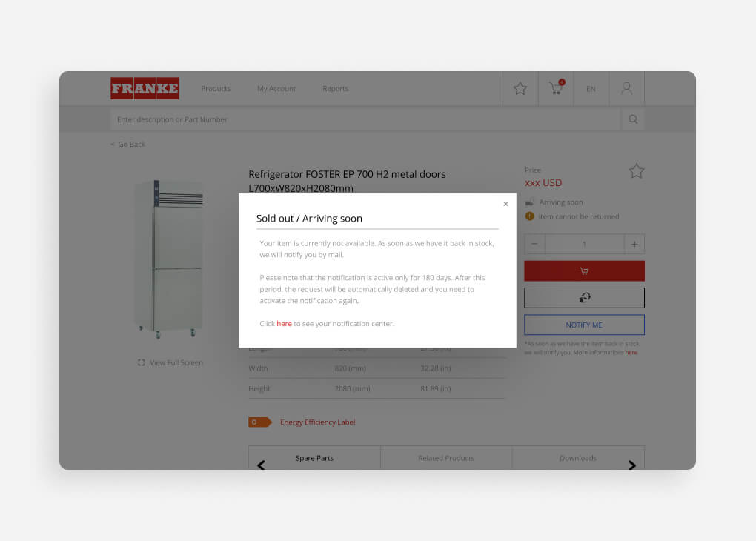The height and width of the screenshot is (541, 756).
Task: View the product image full screen
Action: pos(170,362)
